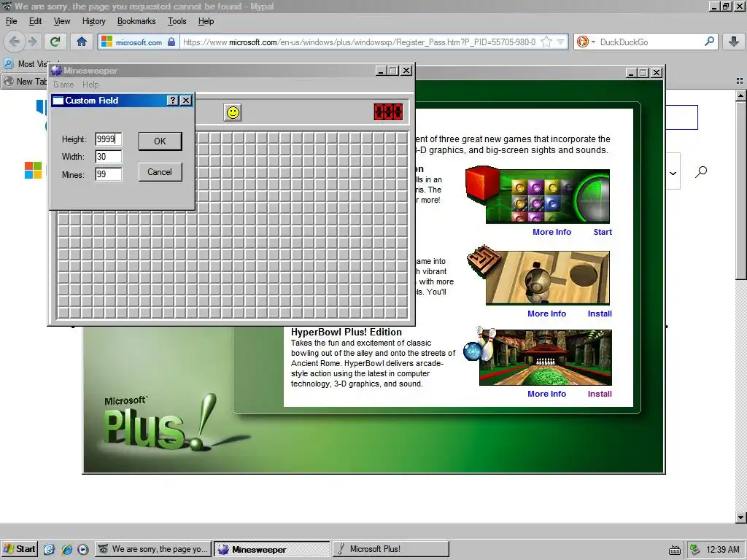
Task: Click Install for HyperBowl Plus! Edition
Action: (x=600, y=394)
